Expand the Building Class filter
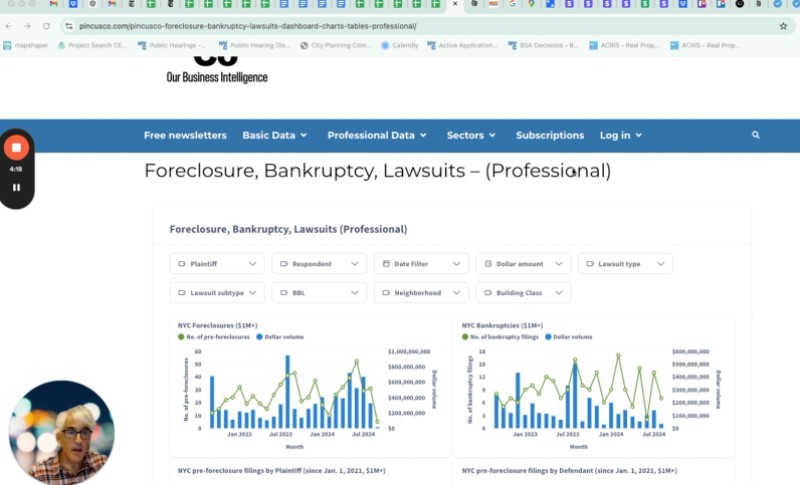800x485 pixels. tap(523, 293)
